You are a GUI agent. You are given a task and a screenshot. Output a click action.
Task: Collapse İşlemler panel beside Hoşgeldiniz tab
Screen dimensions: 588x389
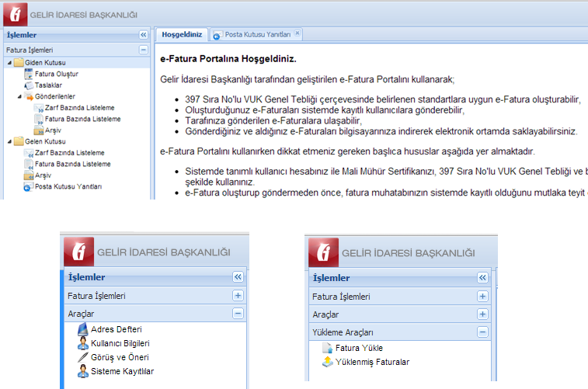pyautogui.click(x=143, y=35)
